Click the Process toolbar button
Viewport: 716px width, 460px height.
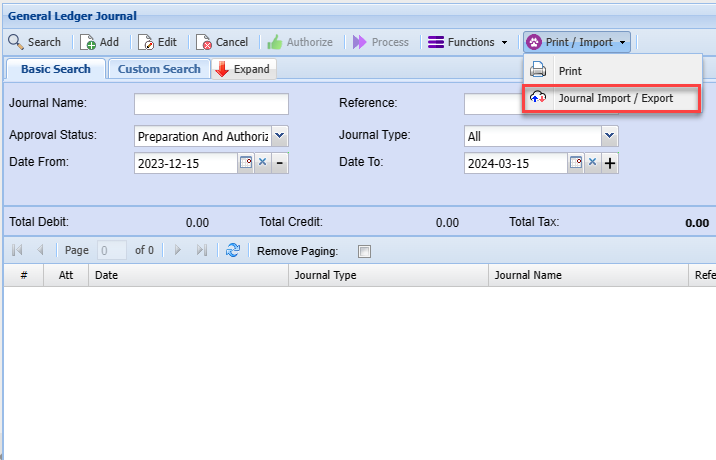381,42
